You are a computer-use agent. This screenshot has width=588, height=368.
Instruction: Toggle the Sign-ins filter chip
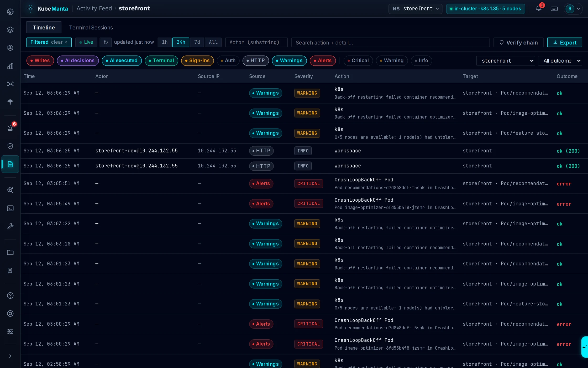(197, 61)
